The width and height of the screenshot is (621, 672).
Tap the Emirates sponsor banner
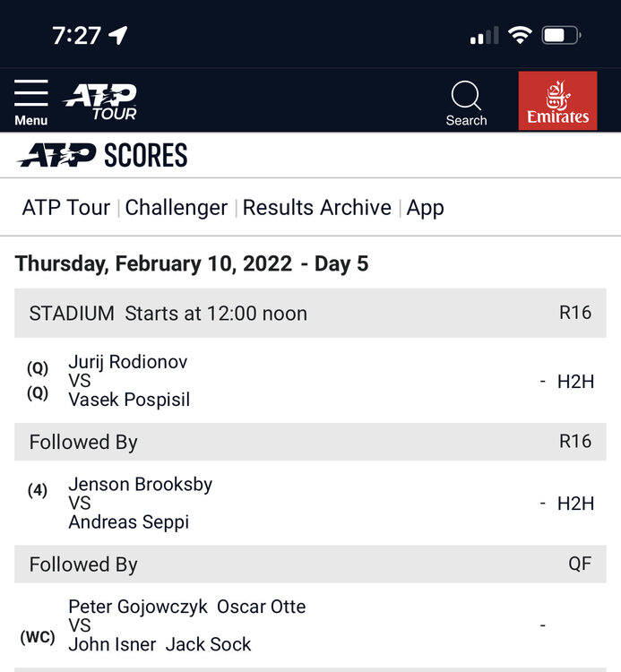[x=557, y=101]
